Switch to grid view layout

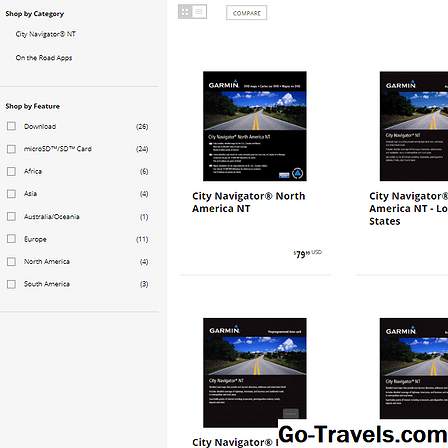coord(185,12)
